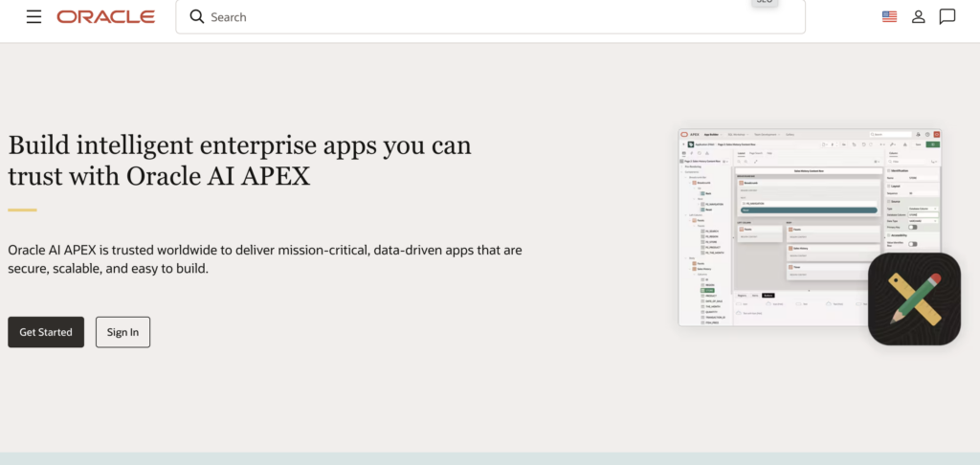Expand the SQL Workshop menu in preview

[x=737, y=135]
